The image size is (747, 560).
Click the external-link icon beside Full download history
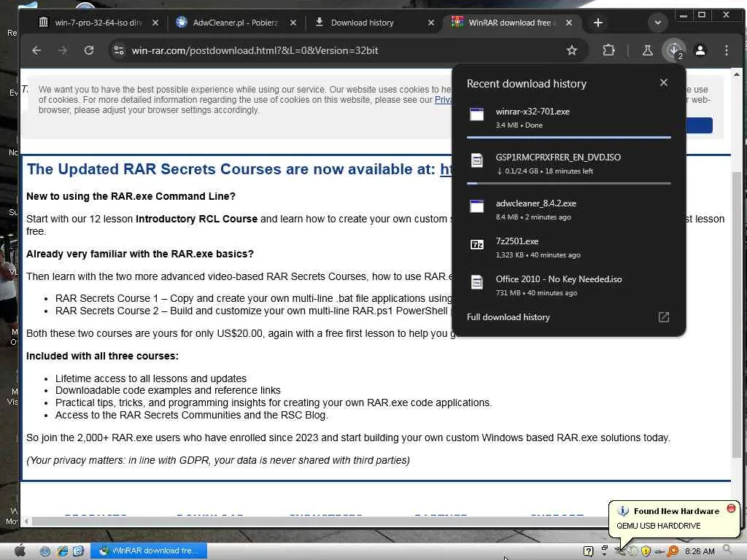(664, 317)
